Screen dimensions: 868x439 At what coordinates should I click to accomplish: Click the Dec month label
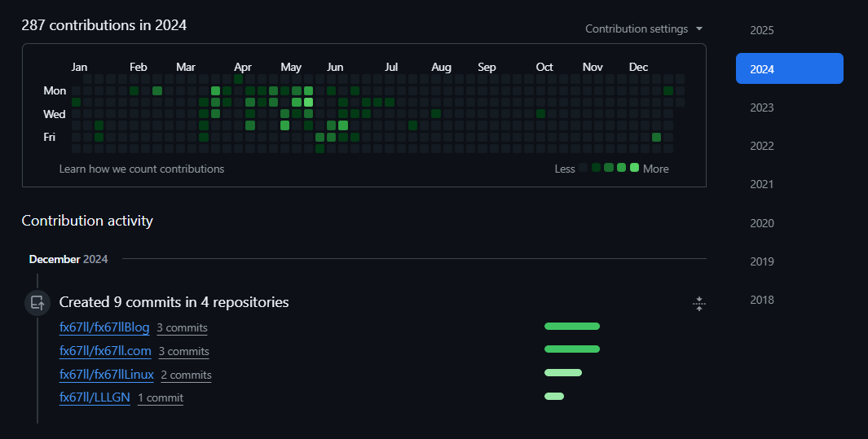coord(638,67)
